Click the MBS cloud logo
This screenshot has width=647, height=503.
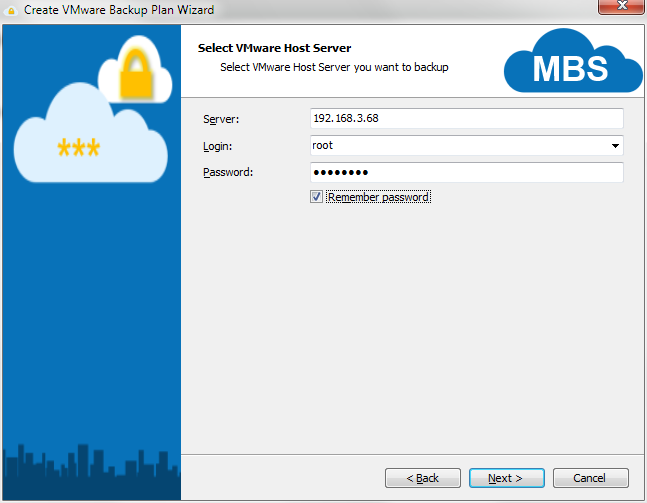[573, 61]
